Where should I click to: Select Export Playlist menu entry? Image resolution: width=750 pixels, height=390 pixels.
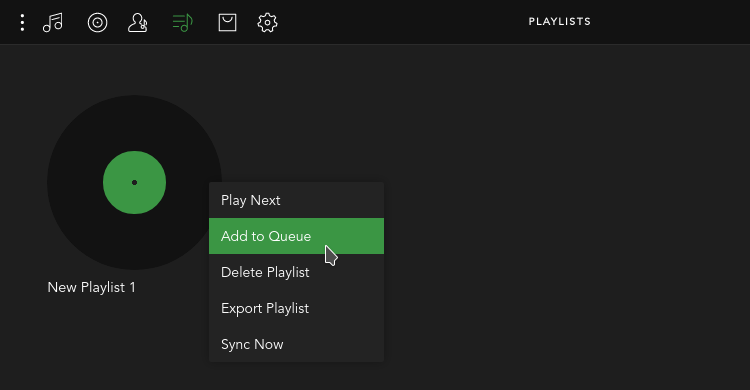(x=297, y=308)
